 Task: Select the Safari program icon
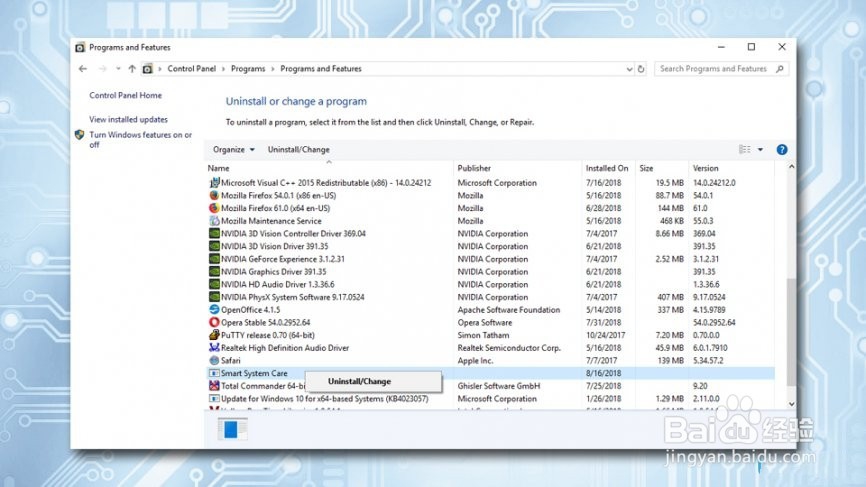[x=214, y=360]
